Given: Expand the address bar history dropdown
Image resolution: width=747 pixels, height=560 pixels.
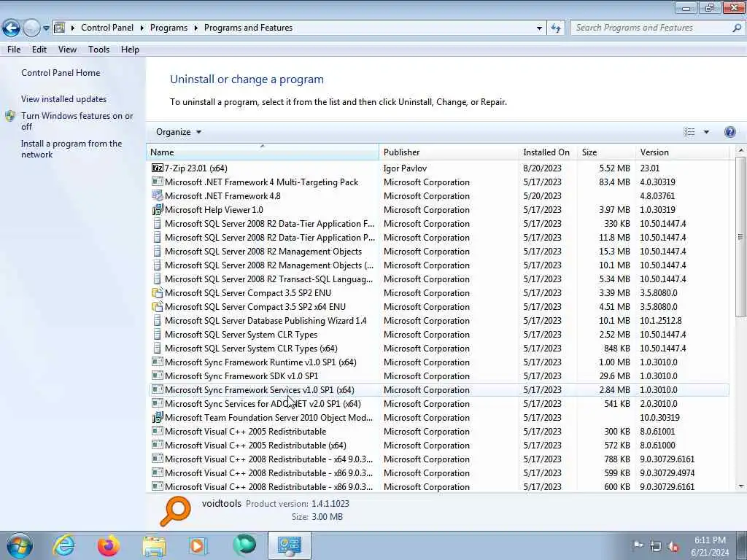Looking at the screenshot, I should click(539, 28).
